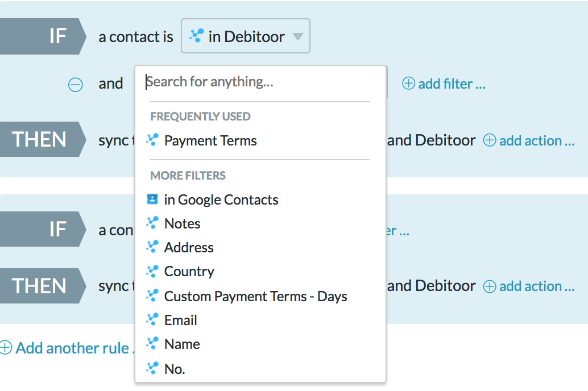The image size is (588, 391).
Task: Focus the 'Search for anything...' field
Action: tap(260, 82)
